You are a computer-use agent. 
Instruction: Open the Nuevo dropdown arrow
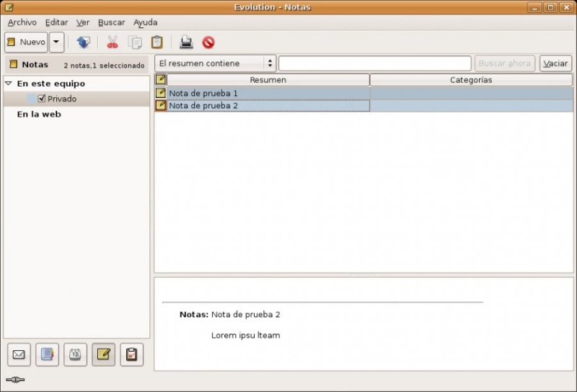(57, 42)
